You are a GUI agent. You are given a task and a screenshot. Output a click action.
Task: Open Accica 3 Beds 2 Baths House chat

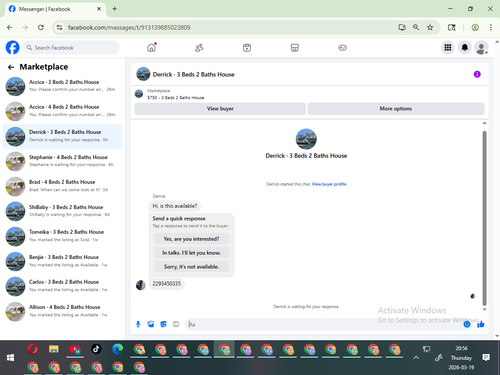pos(63,86)
